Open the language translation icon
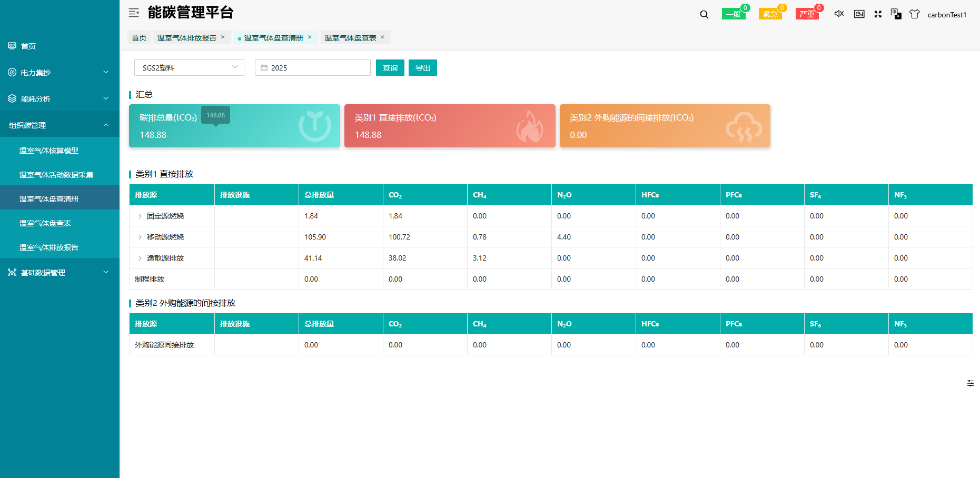Image resolution: width=980 pixels, height=478 pixels. pyautogui.click(x=896, y=14)
